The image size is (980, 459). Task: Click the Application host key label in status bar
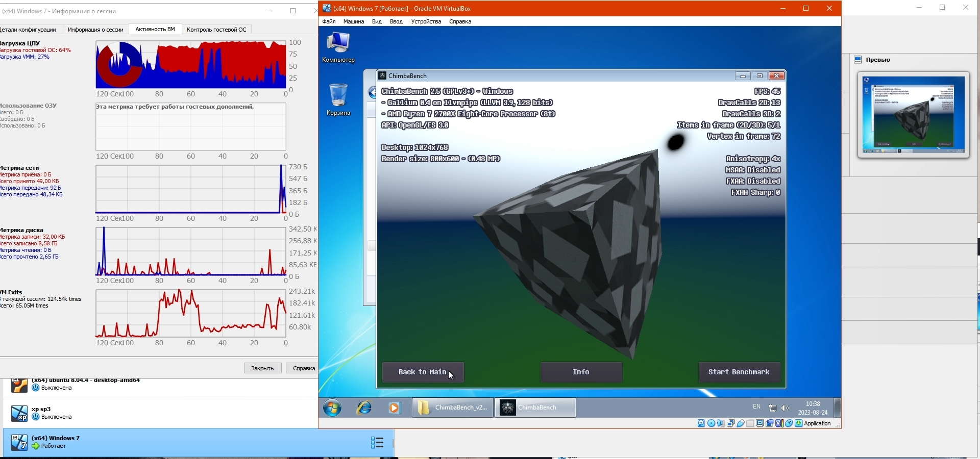(817, 423)
